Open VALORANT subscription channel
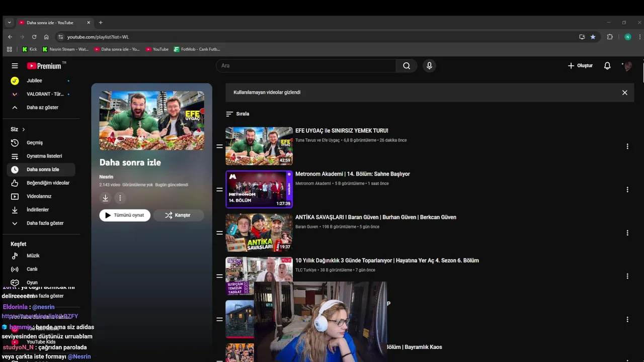 (x=41, y=94)
